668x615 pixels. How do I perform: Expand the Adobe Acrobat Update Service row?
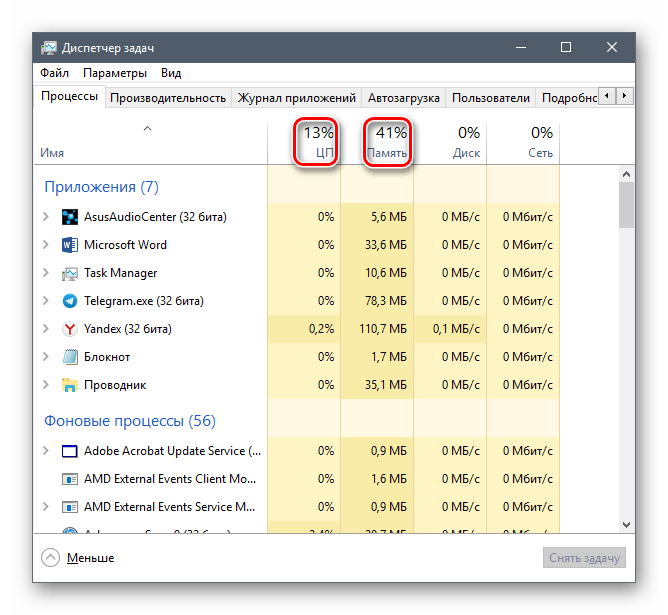[46, 451]
